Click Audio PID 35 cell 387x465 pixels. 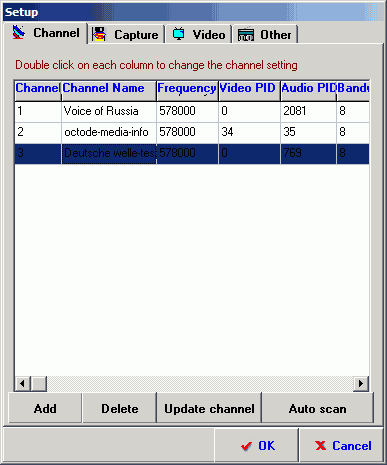click(x=308, y=132)
